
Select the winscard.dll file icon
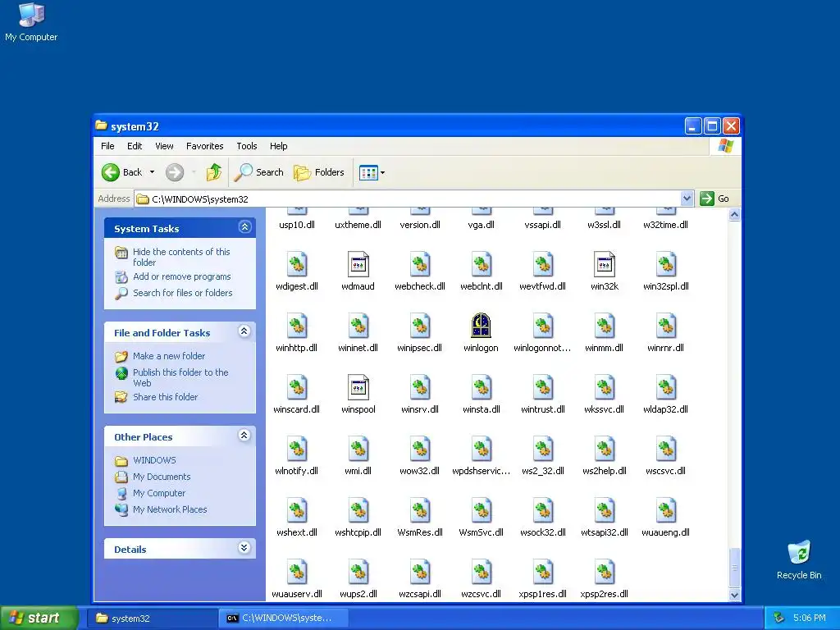[x=296, y=387]
